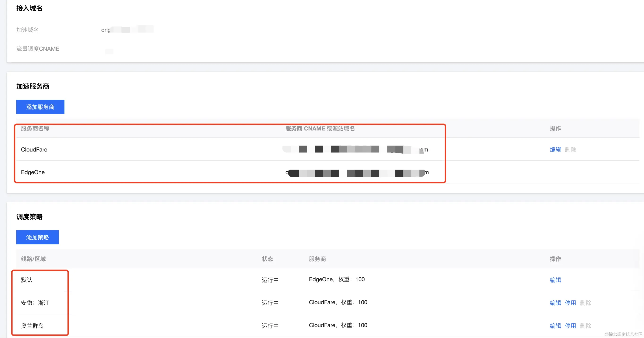Click the 服务商名称 column header
The image size is (644, 338).
point(35,128)
